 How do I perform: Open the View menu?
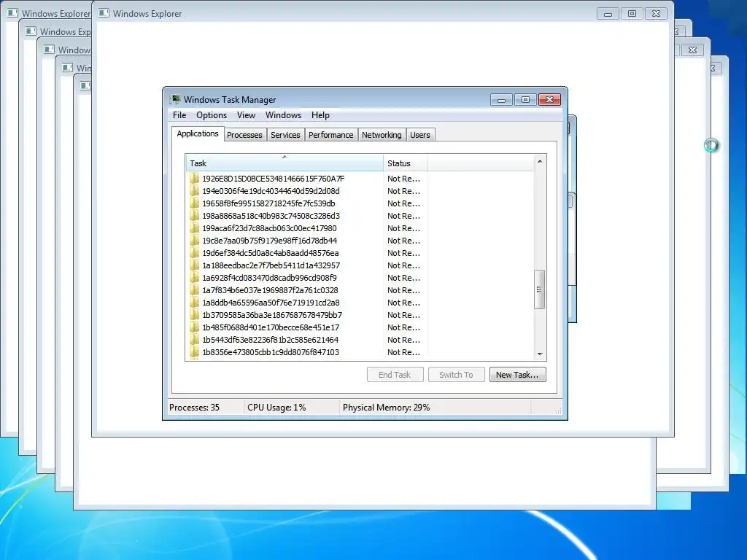click(x=246, y=115)
